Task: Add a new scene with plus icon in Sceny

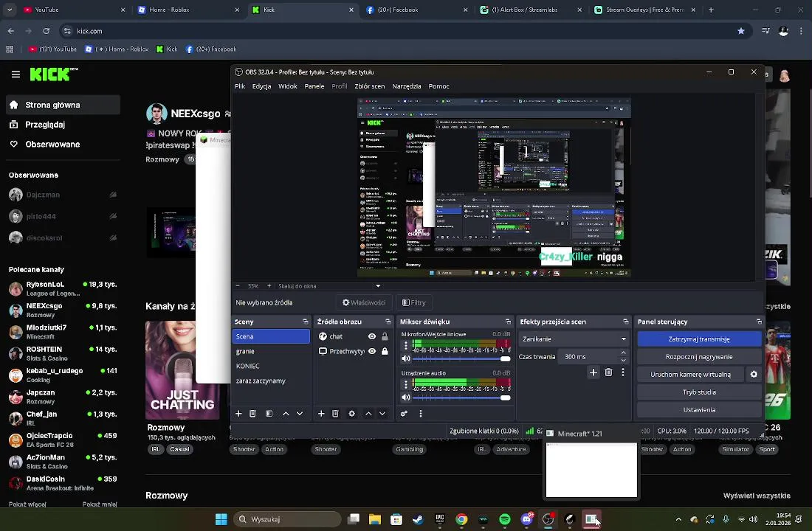Action: pyautogui.click(x=238, y=414)
